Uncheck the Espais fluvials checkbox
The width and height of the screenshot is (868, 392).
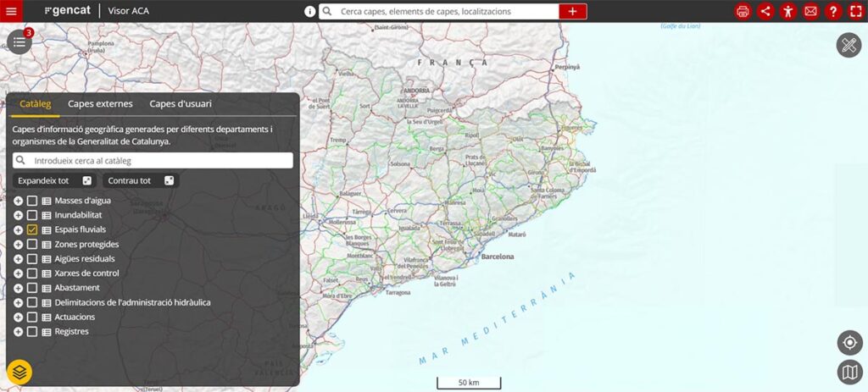pyautogui.click(x=32, y=229)
